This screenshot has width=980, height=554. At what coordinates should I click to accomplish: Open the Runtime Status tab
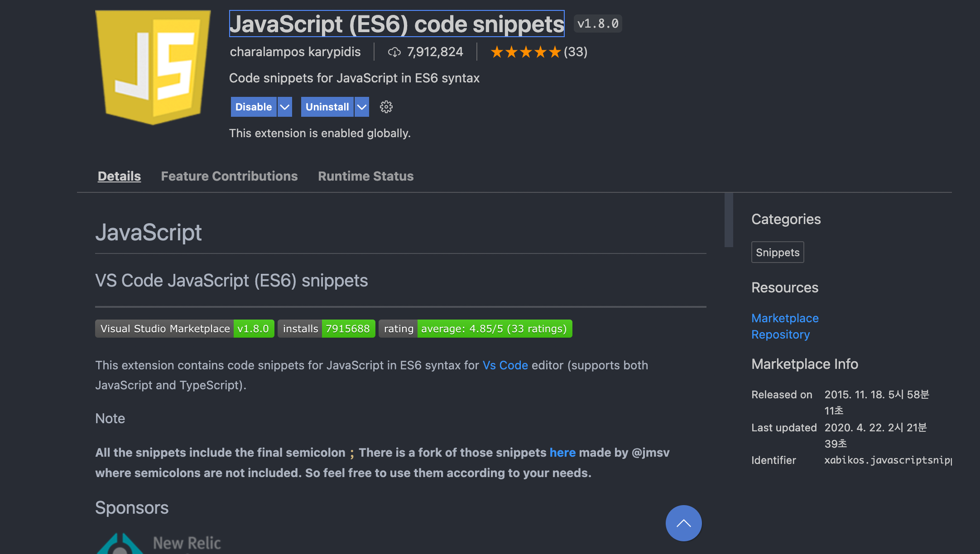tap(365, 176)
